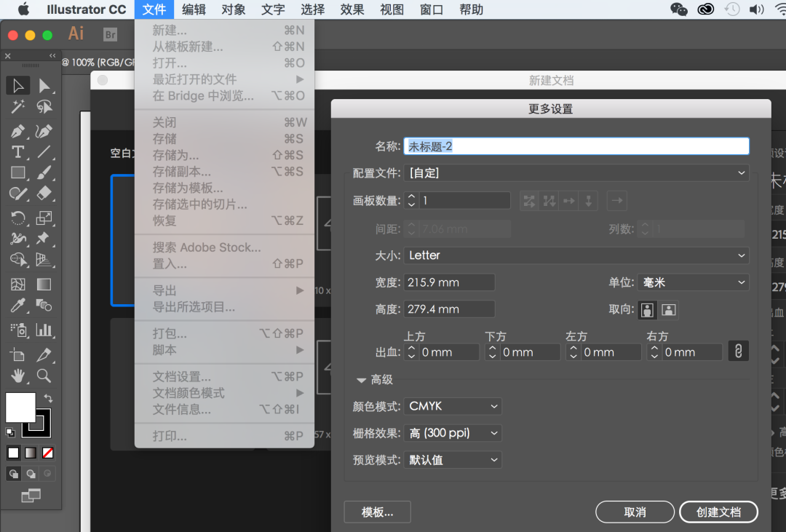786x532 pixels.
Task: Select the Shaper tool
Action: pos(17,193)
